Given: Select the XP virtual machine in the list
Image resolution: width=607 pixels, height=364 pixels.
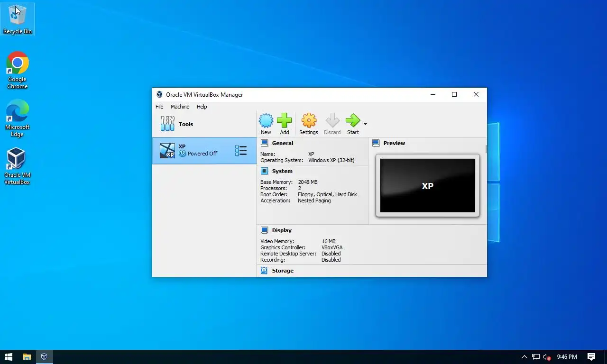Looking at the screenshot, I should coord(204,151).
